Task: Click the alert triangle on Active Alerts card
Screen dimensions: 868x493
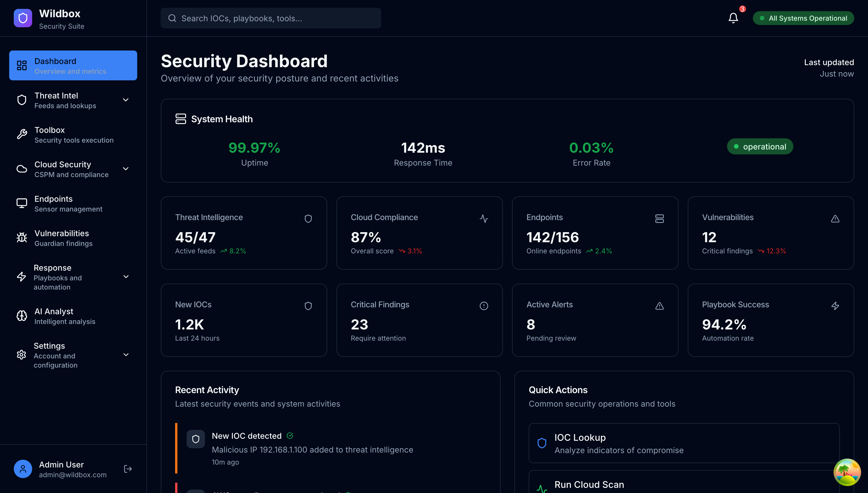Action: click(x=659, y=306)
